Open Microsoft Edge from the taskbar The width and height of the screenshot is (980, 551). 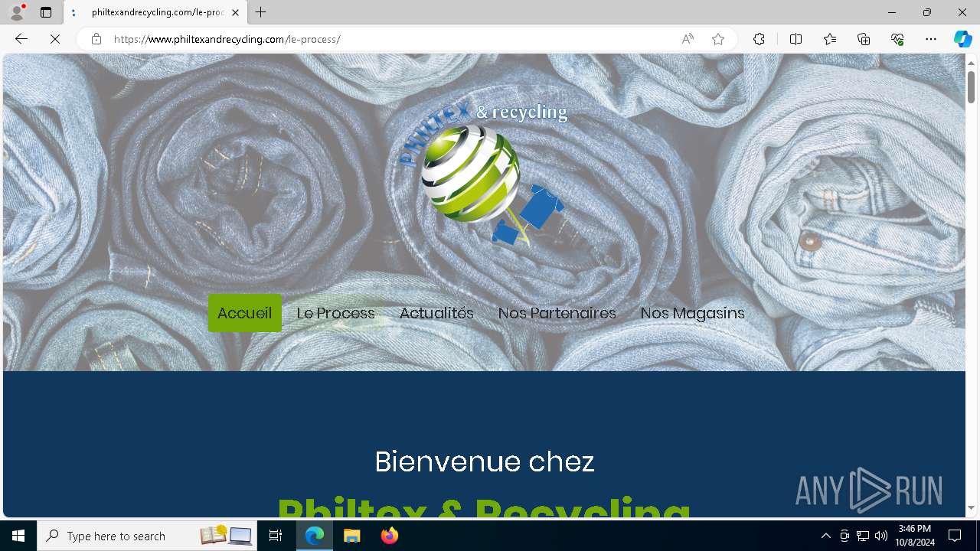(x=315, y=536)
